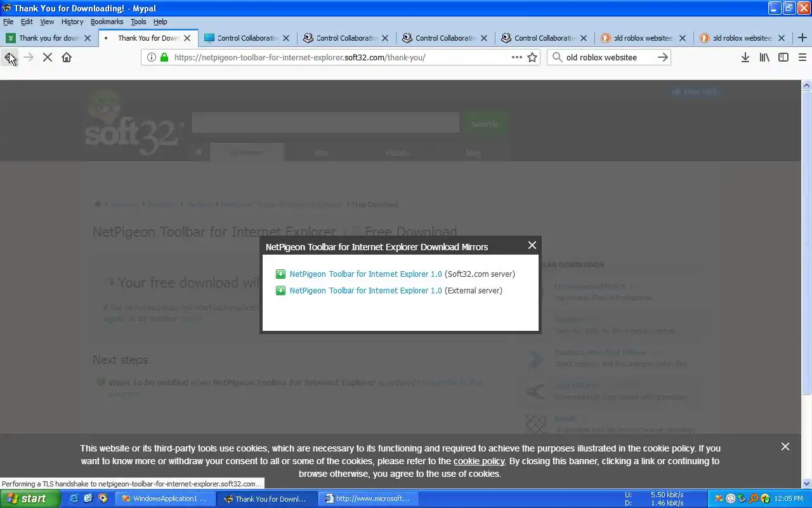The width and height of the screenshot is (812, 508).
Task: Open WindowsApplication1 taskbar button
Action: click(x=165, y=498)
